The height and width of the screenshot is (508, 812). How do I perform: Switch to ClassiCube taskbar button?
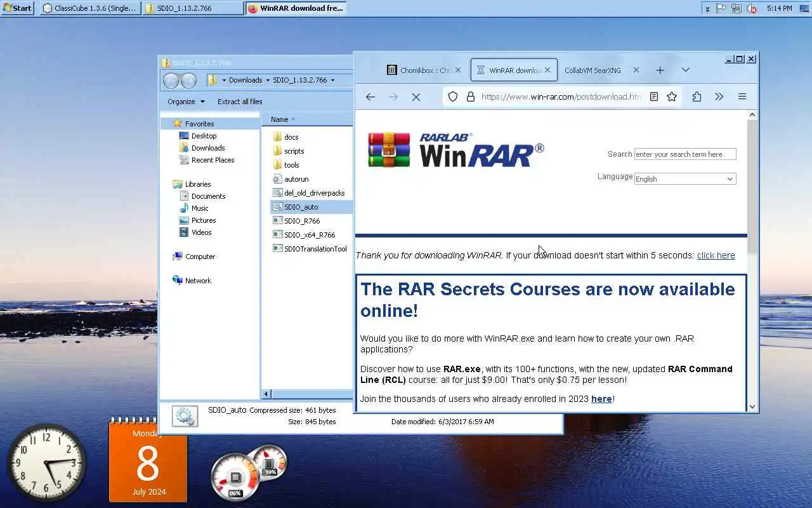(x=89, y=8)
